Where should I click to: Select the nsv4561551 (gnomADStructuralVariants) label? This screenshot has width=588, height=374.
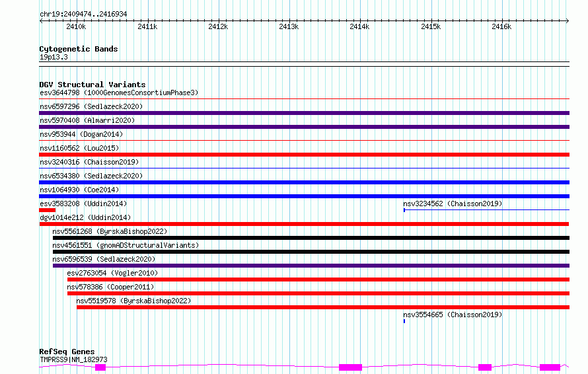pyautogui.click(x=126, y=245)
